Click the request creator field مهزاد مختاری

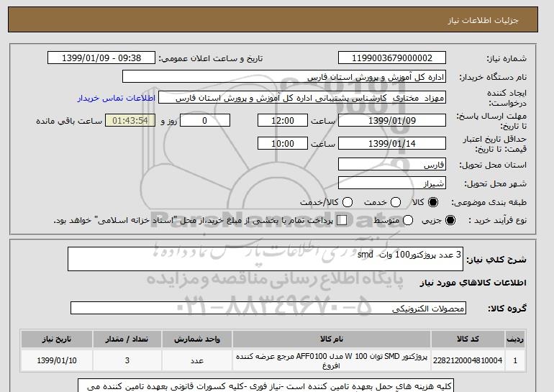pyautogui.click(x=302, y=98)
